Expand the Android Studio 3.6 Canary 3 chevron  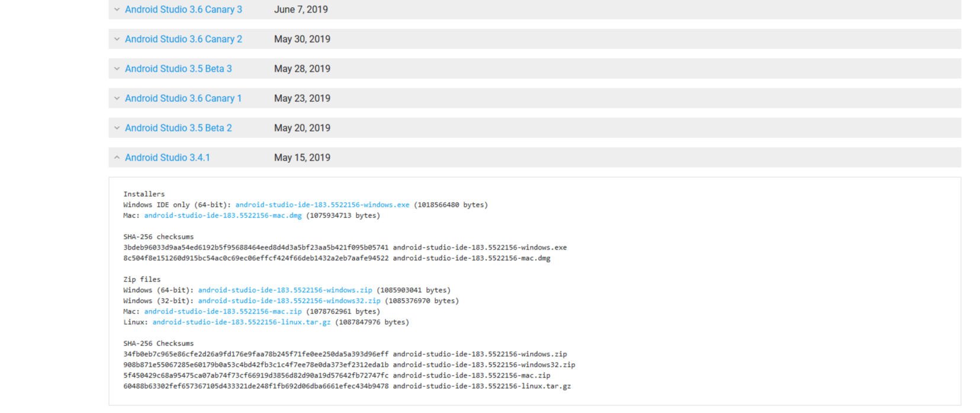point(117,9)
